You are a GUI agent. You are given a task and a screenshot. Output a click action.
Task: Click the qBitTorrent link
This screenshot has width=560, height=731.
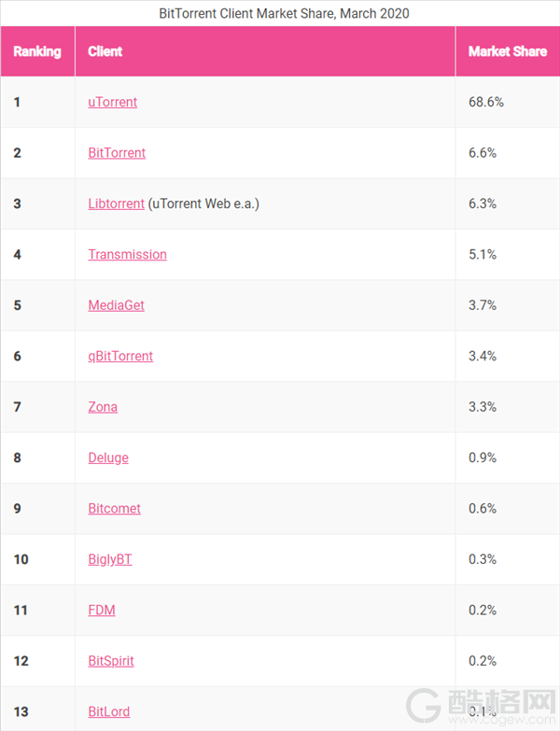point(120,357)
